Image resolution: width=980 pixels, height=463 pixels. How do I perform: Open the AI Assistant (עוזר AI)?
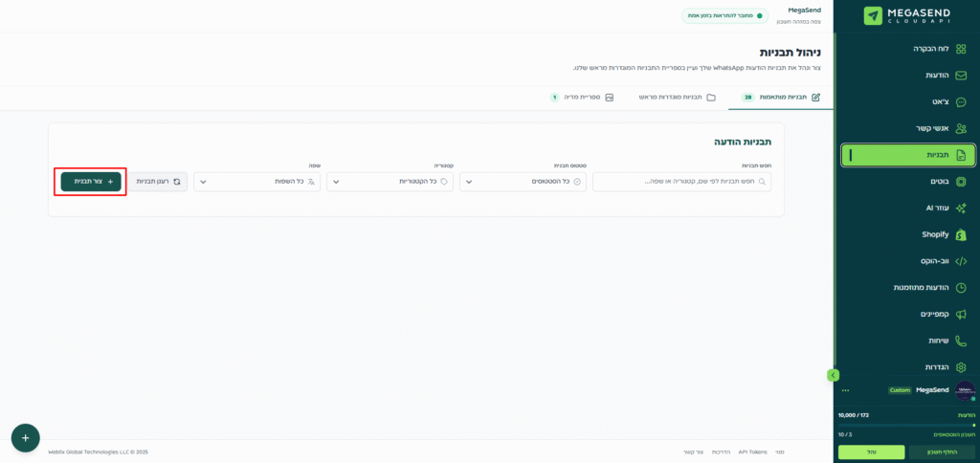click(961, 208)
